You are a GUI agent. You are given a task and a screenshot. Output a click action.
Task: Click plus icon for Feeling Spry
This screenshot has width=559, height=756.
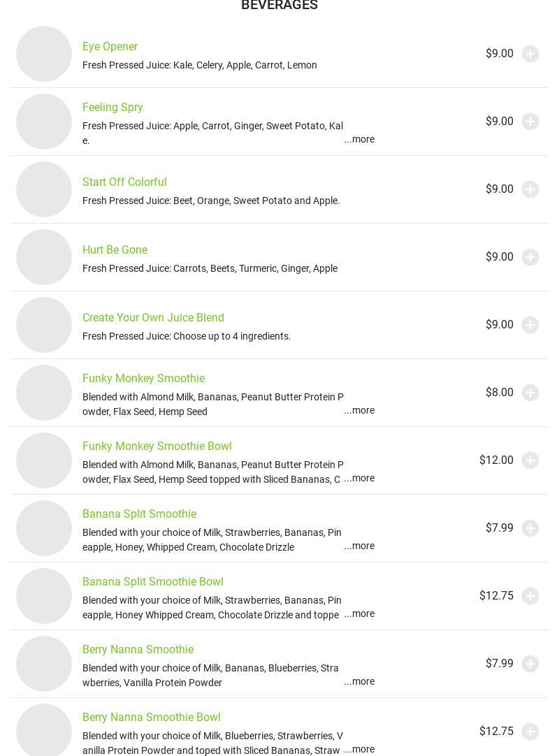pyautogui.click(x=530, y=122)
